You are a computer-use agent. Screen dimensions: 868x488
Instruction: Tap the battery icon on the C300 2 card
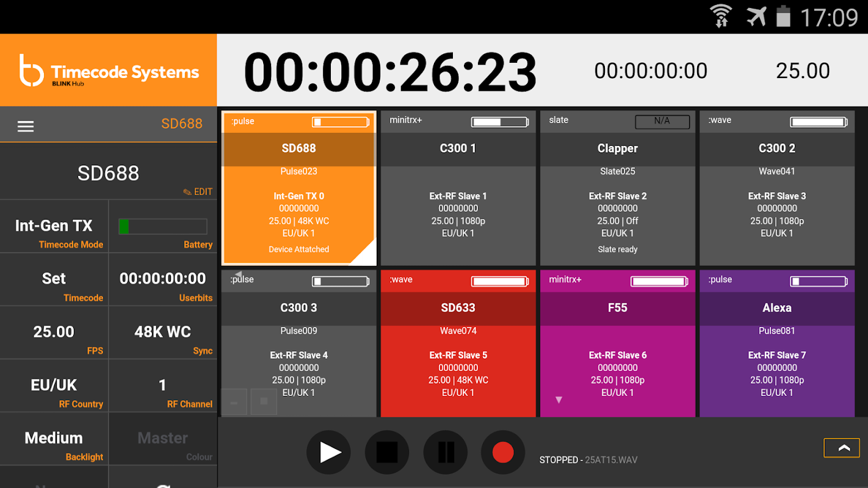(x=819, y=122)
